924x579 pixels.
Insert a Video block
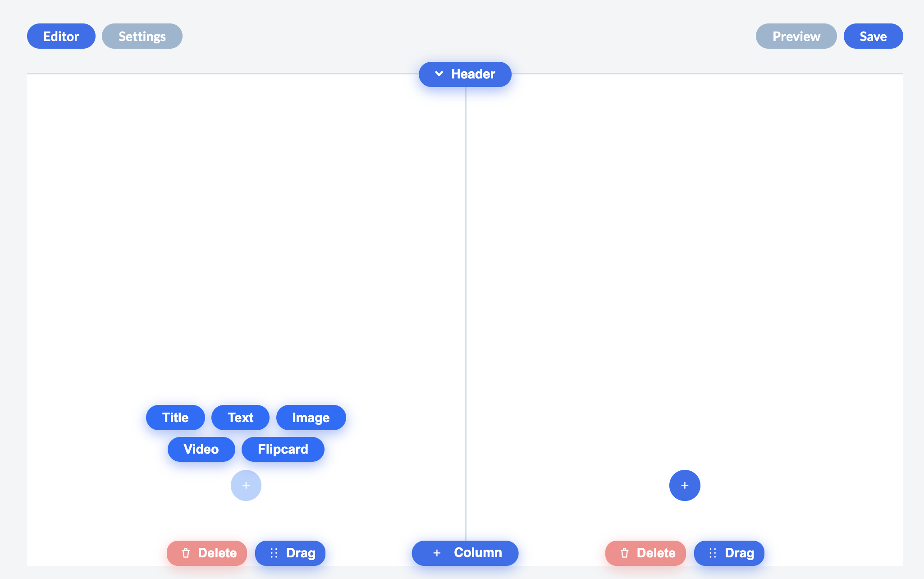pyautogui.click(x=201, y=449)
